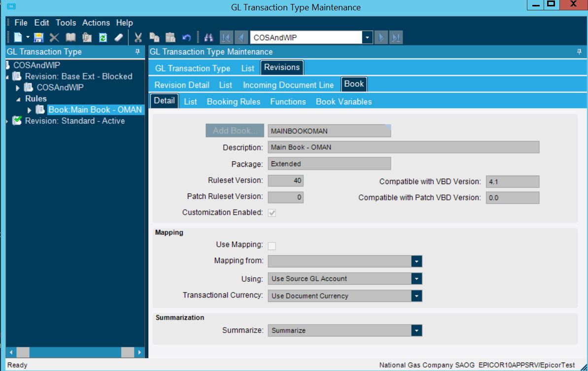Open the Help menu
Image resolution: width=588 pixels, height=371 pixels.
(x=125, y=23)
